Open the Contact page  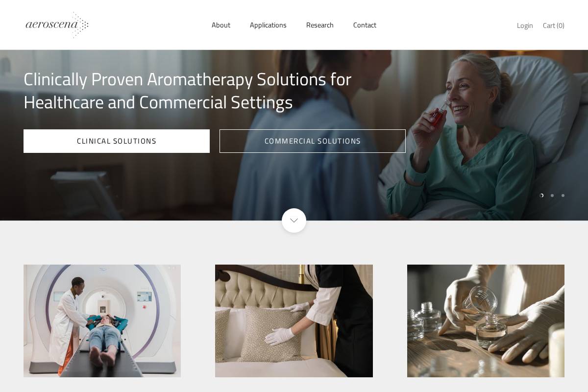tap(365, 25)
